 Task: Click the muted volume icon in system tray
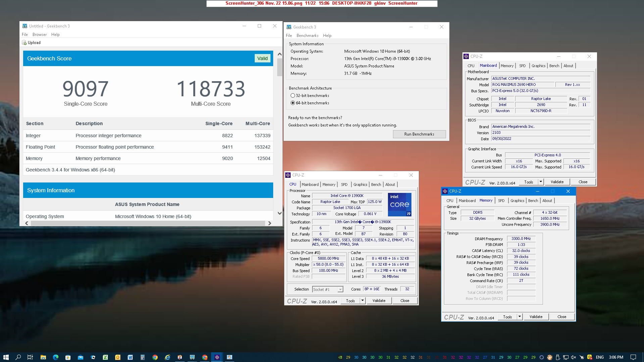tap(574, 357)
